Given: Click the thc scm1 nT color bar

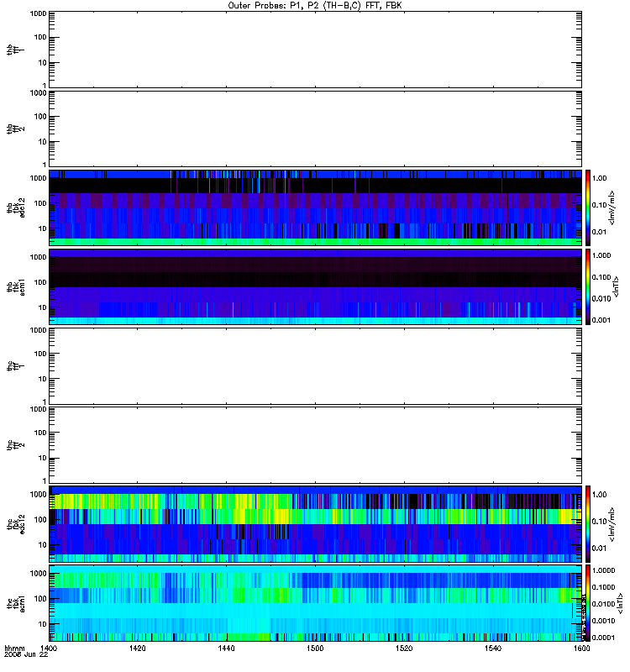Looking at the screenshot, I should [x=588, y=603].
